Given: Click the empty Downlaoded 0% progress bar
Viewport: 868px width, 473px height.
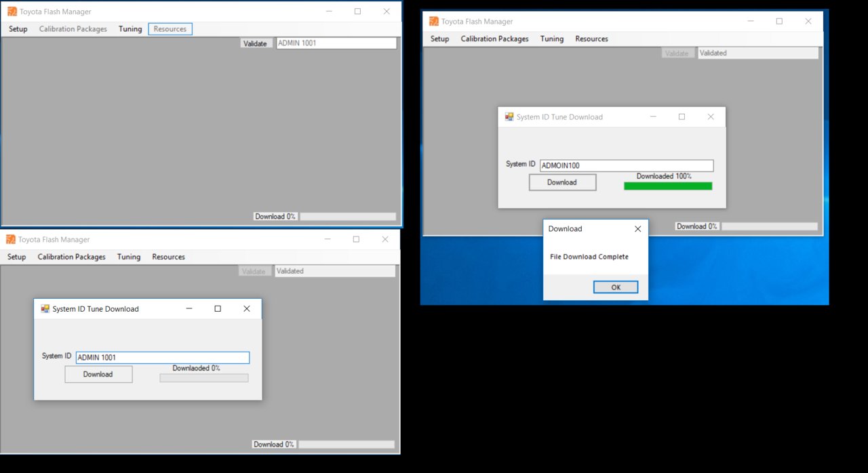Looking at the screenshot, I should 204,378.
